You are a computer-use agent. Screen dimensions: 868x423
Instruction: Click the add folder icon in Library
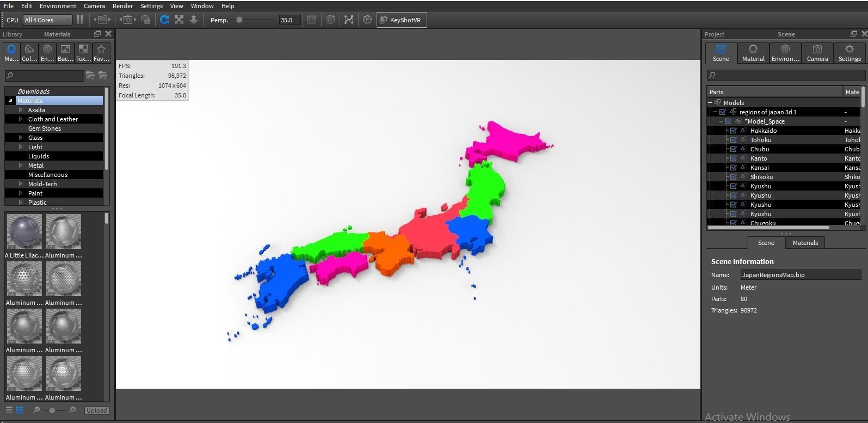coord(90,75)
